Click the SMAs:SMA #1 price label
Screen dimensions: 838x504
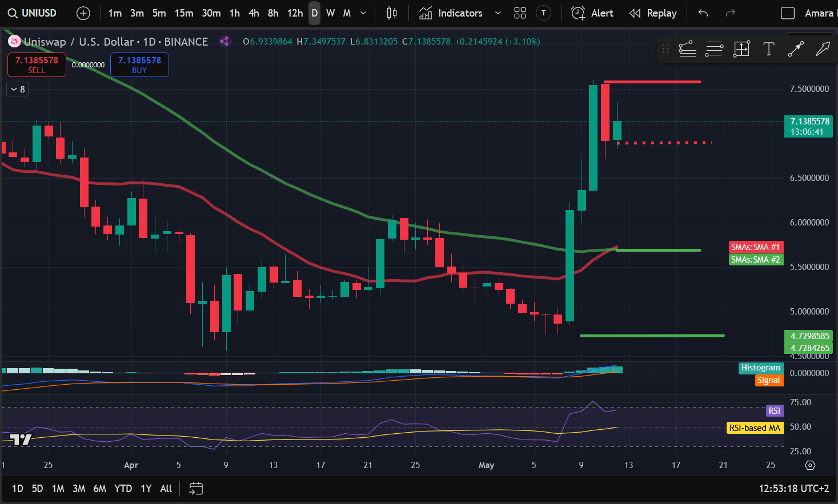click(756, 247)
